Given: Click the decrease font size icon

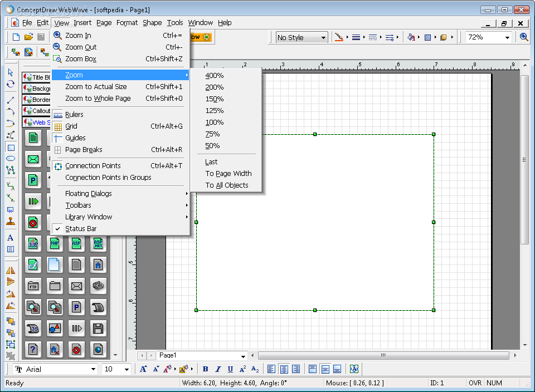Looking at the screenshot, I should pos(156,369).
